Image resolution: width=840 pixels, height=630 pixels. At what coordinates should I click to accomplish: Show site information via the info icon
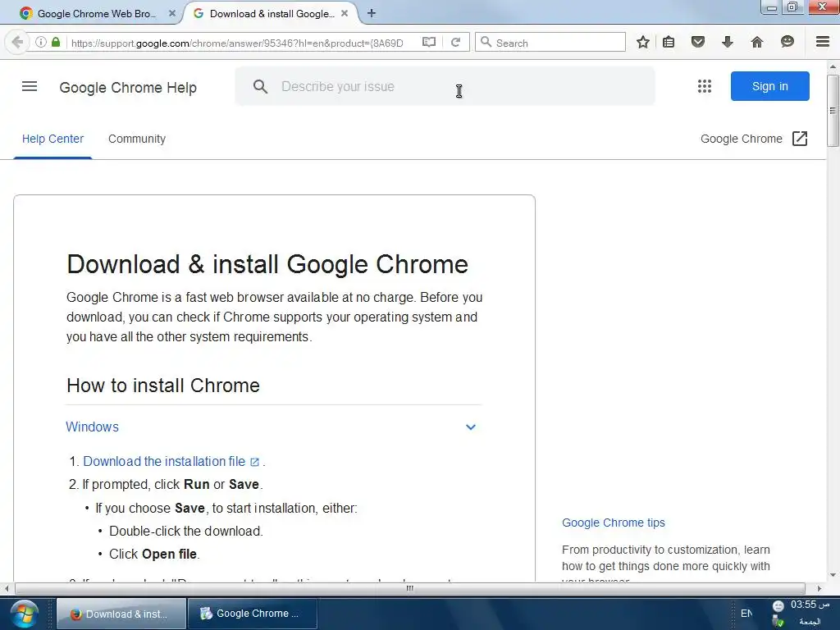[41, 43]
